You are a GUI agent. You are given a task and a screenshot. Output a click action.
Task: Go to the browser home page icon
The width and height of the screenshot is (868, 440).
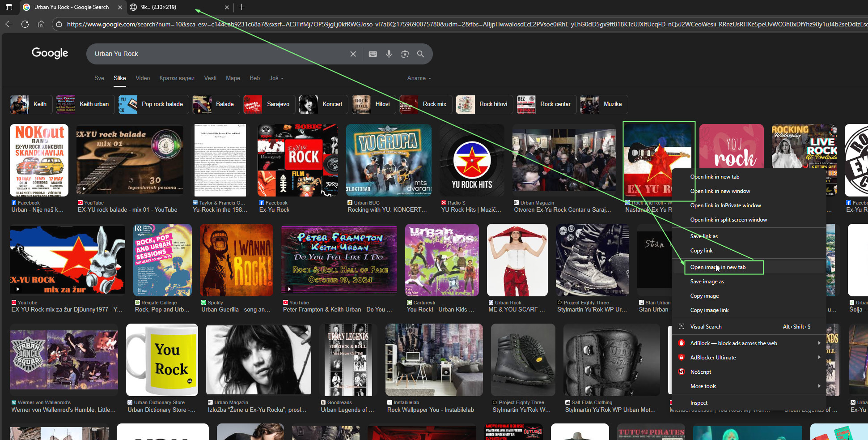[41, 24]
